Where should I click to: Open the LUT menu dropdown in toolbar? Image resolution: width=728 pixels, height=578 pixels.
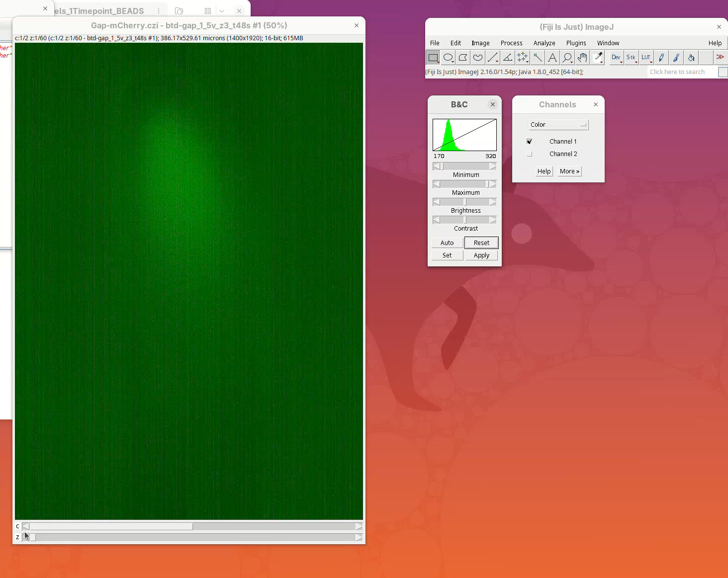click(646, 58)
